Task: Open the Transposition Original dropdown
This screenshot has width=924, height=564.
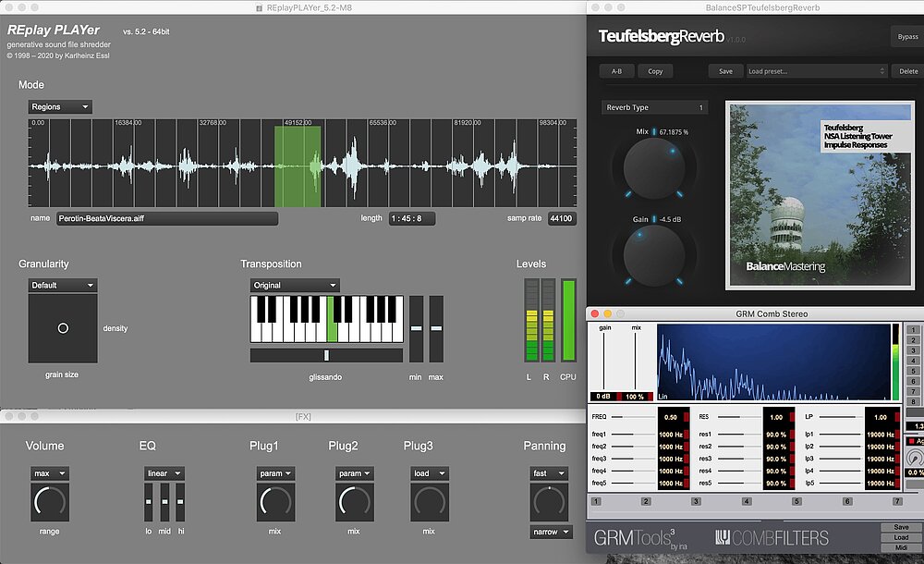Action: (x=294, y=286)
